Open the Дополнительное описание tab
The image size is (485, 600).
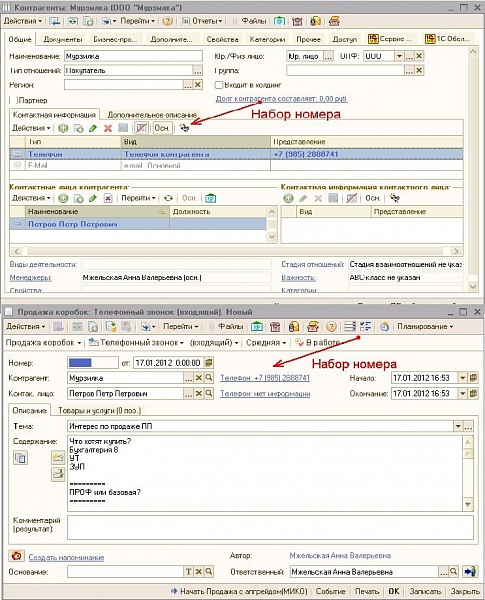(x=152, y=114)
